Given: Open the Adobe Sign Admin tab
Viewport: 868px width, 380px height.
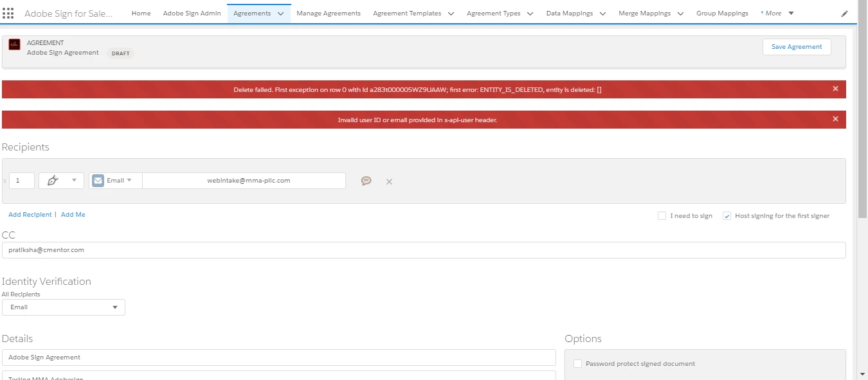Looking at the screenshot, I should coord(192,14).
